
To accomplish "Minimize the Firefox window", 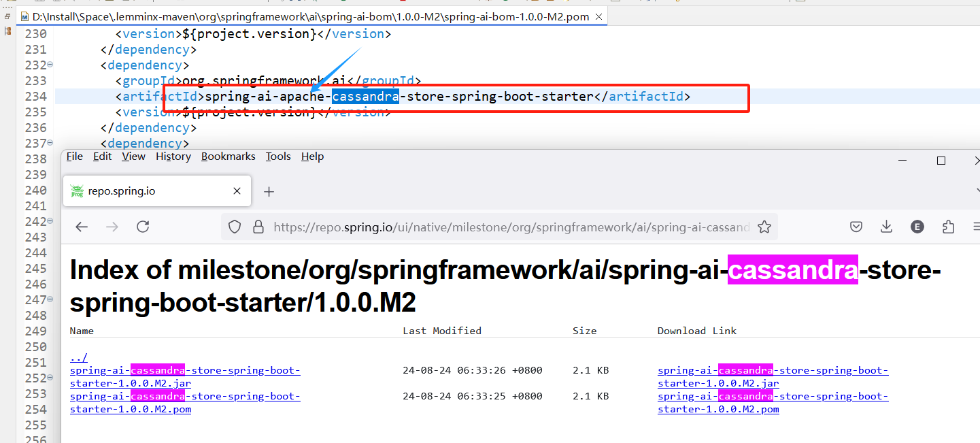I will pos(903,161).
